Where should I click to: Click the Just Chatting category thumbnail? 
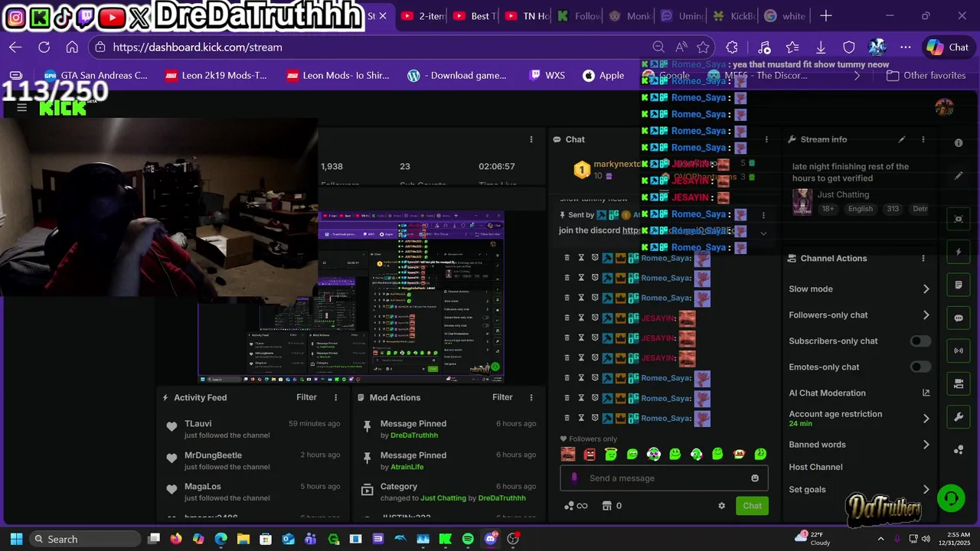click(802, 202)
